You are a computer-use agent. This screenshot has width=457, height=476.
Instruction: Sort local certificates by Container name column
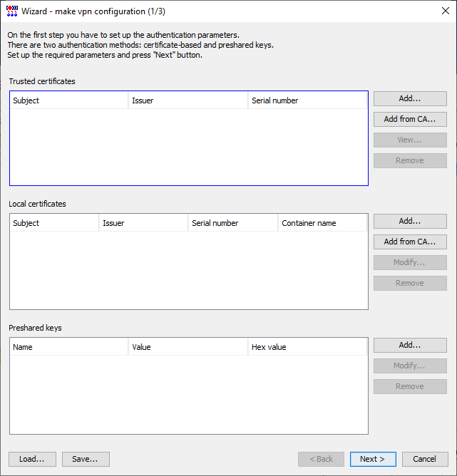[x=322, y=223]
